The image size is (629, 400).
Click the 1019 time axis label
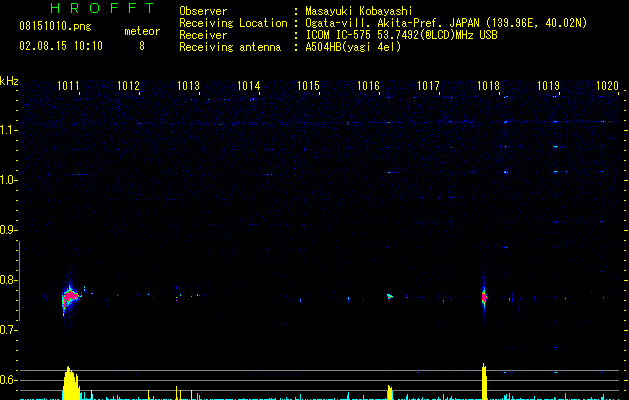click(x=548, y=85)
